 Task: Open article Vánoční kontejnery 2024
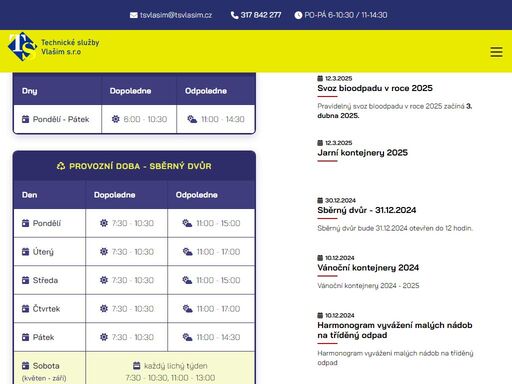point(368,268)
